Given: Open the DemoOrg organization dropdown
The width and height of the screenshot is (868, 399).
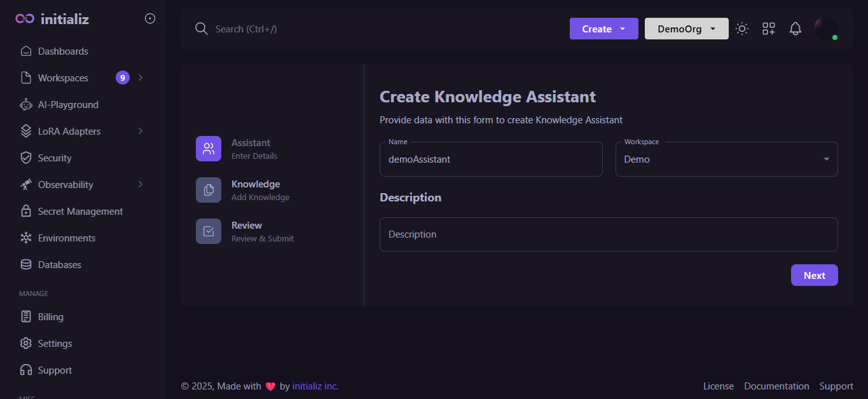Looking at the screenshot, I should pyautogui.click(x=686, y=29).
